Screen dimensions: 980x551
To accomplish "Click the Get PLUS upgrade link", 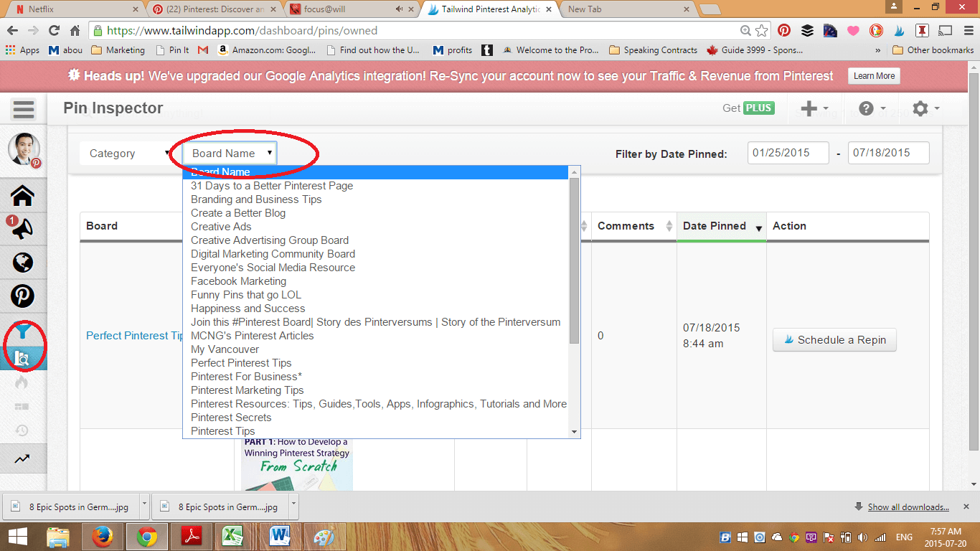I will coord(748,108).
